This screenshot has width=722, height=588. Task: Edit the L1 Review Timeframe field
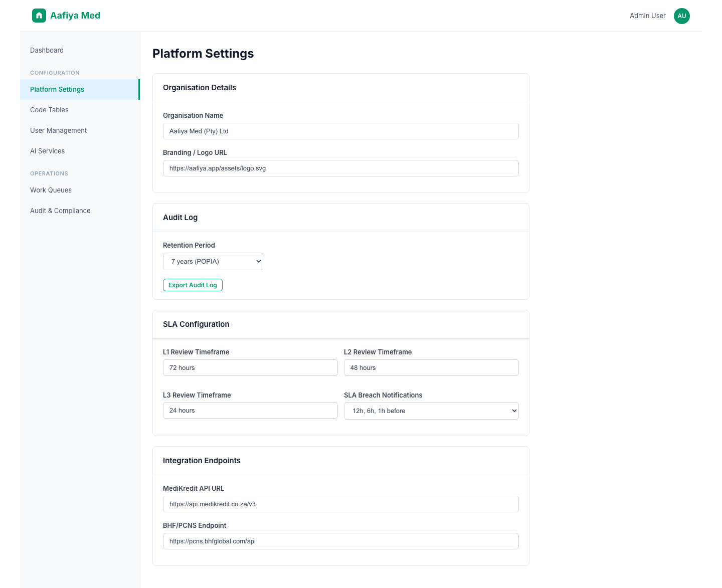(250, 368)
